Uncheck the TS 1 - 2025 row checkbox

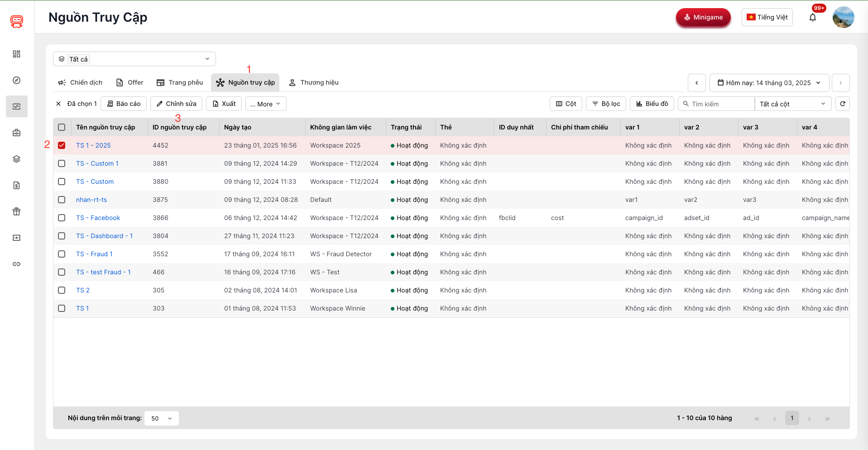click(x=62, y=145)
